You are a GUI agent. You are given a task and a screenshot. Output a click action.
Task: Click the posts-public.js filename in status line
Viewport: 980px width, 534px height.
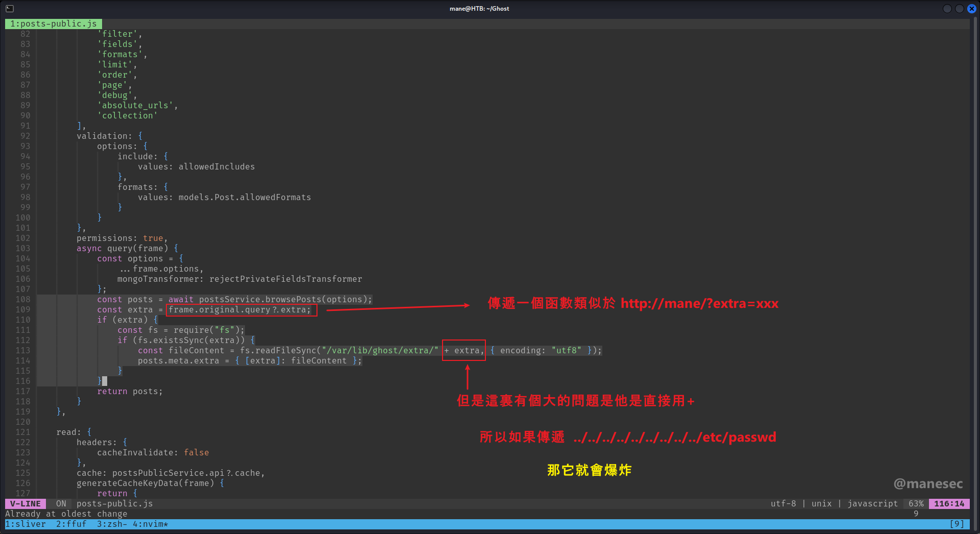[115, 504]
